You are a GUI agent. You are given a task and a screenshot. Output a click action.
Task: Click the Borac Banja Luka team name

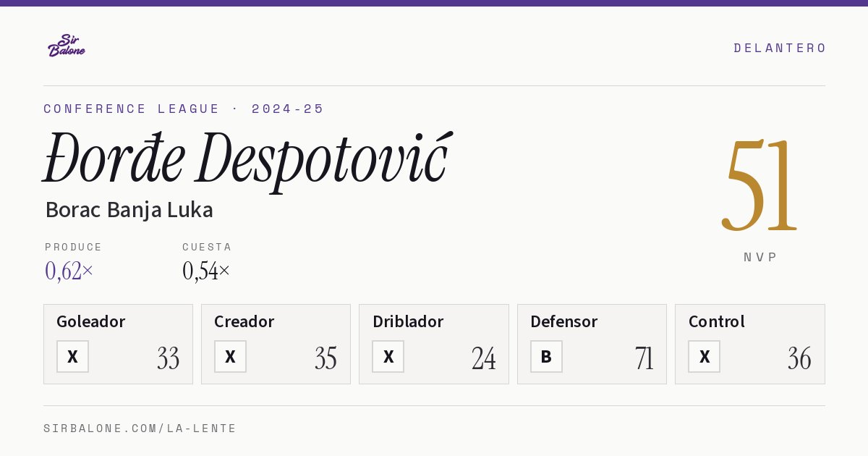tap(129, 210)
